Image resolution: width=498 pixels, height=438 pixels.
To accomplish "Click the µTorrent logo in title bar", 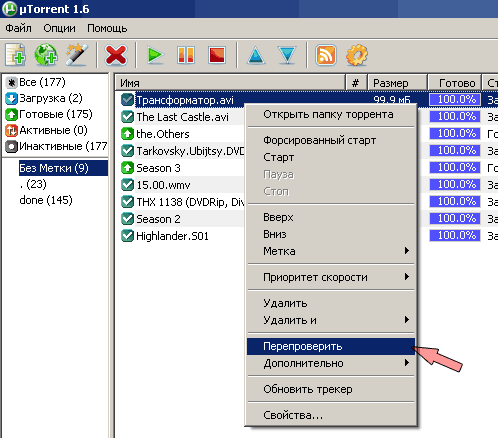I will [x=9, y=9].
